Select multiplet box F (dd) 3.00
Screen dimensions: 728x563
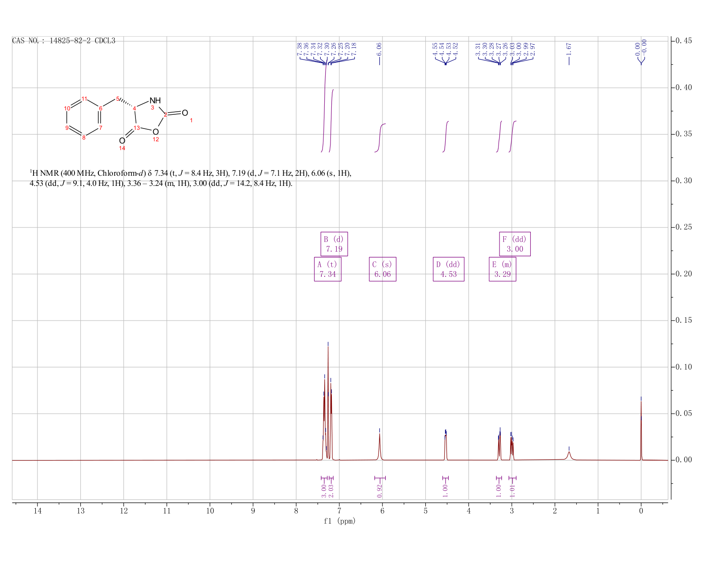[515, 244]
